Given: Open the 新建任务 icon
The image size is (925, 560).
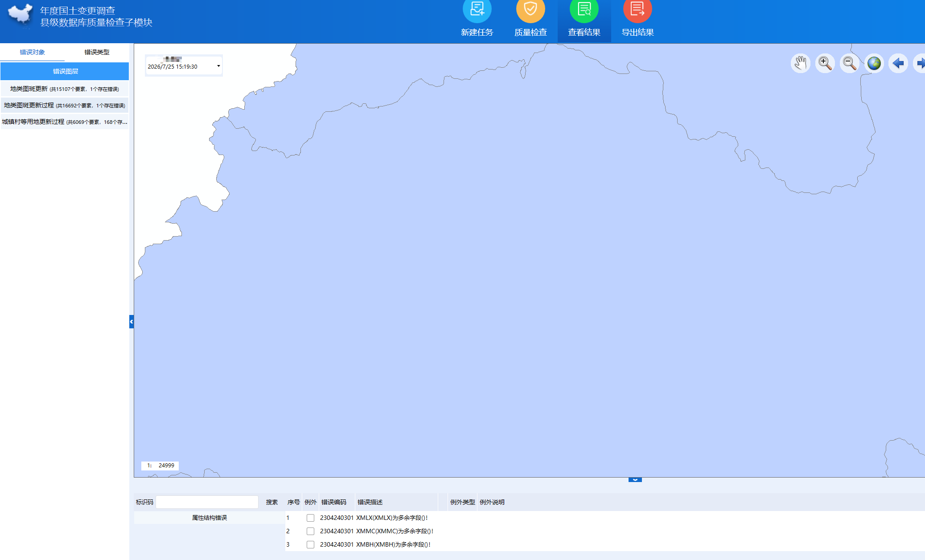Looking at the screenshot, I should tap(477, 10).
